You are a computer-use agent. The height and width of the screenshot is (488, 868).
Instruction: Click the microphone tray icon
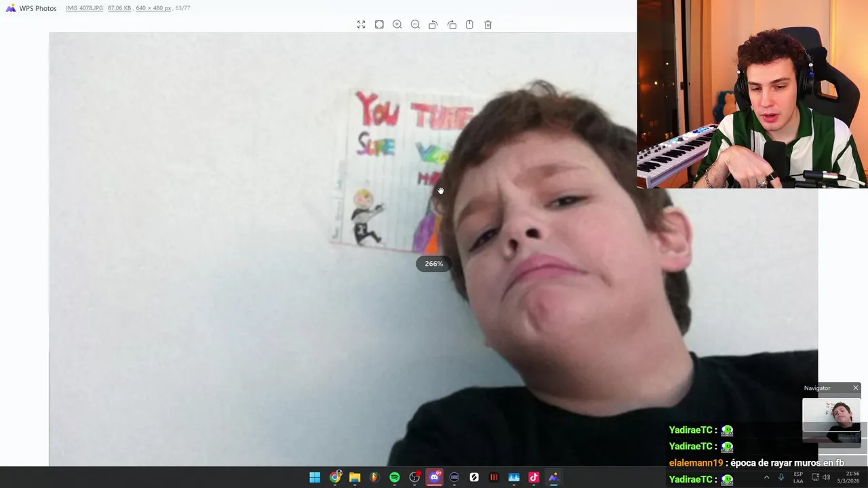coord(781,477)
